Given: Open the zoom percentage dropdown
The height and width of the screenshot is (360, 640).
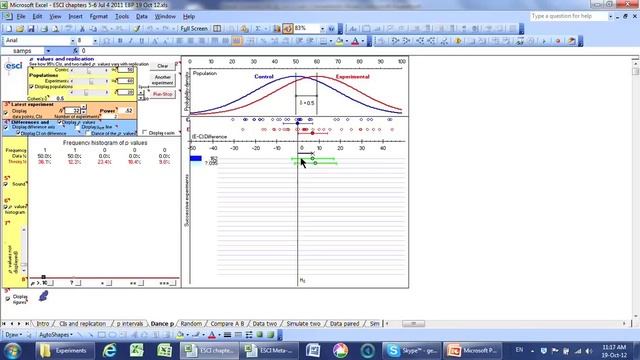Looking at the screenshot, I should click(322, 29).
